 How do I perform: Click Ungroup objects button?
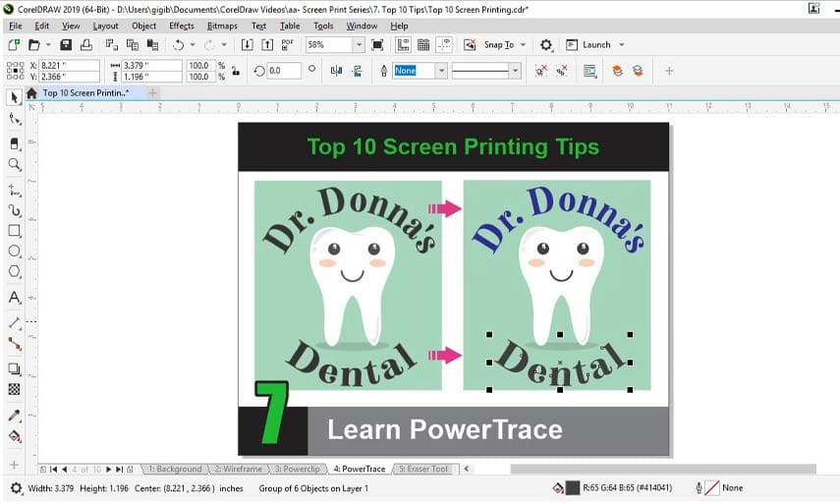tap(541, 71)
